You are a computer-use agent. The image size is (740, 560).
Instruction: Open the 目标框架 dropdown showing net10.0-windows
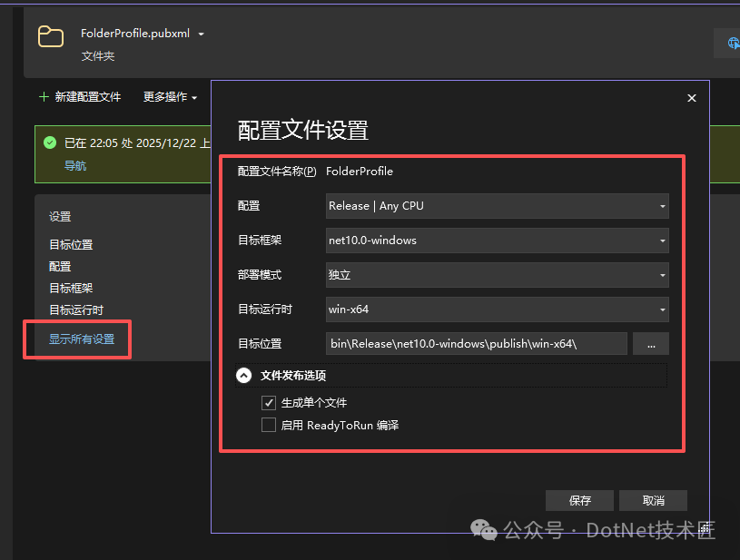pos(497,240)
